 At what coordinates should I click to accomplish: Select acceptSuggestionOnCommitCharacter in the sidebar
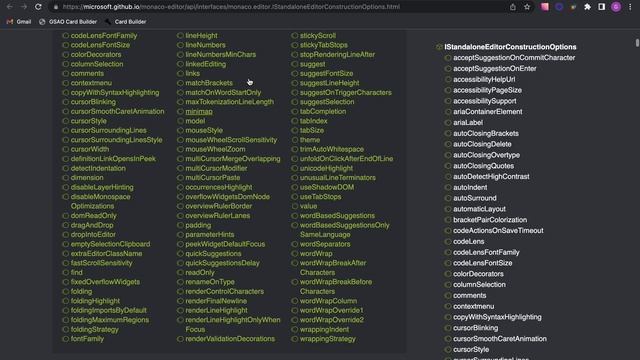[x=514, y=58]
